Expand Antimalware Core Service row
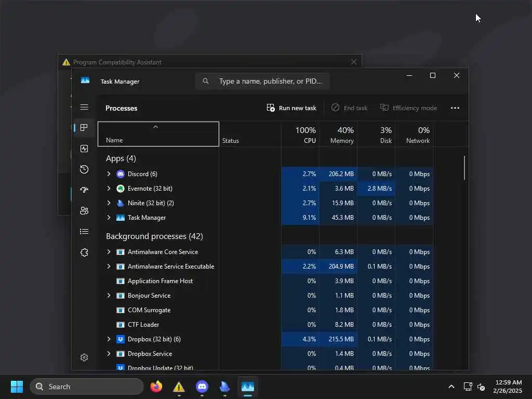The image size is (532, 399). click(109, 252)
